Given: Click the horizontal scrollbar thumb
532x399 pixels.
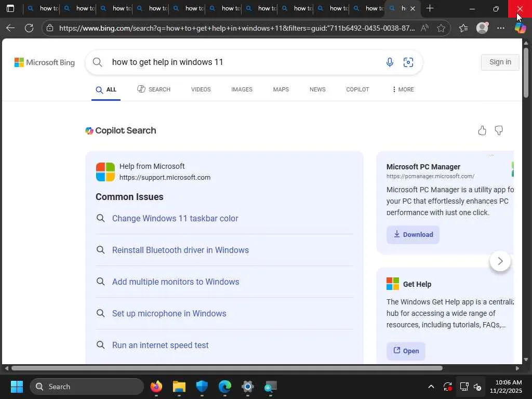Looking at the screenshot, I should tap(227, 368).
